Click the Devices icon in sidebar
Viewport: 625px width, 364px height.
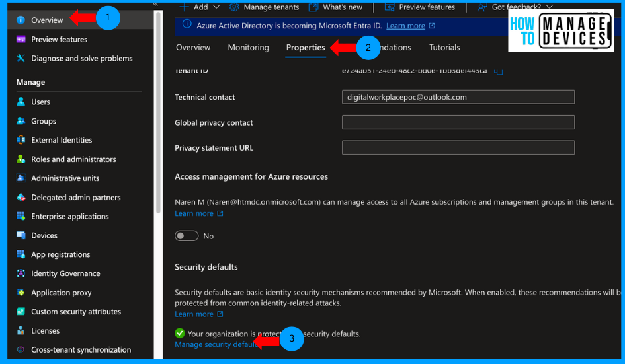[x=21, y=235]
